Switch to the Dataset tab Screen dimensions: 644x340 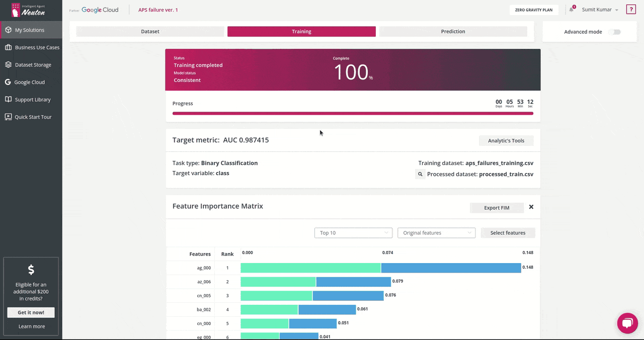pos(150,31)
